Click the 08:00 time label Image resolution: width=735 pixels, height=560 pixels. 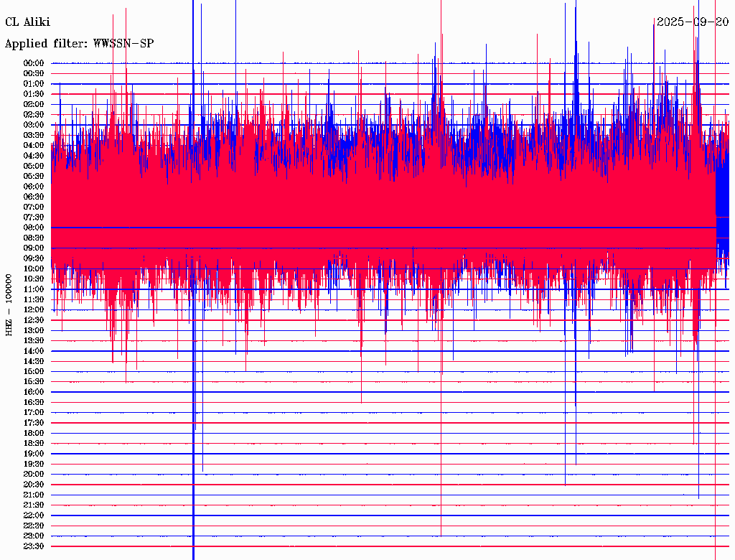[34, 228]
